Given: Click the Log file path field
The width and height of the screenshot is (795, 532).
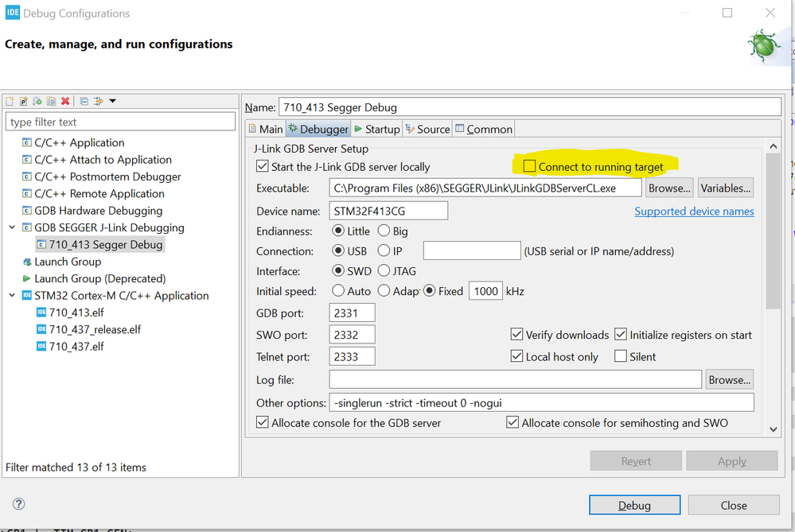Looking at the screenshot, I should 515,379.
